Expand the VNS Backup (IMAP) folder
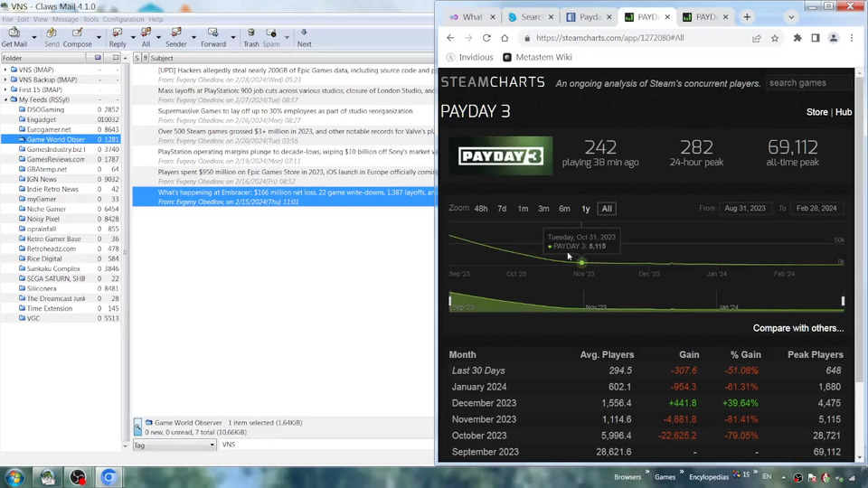The width and height of the screenshot is (868, 488). 5,80
